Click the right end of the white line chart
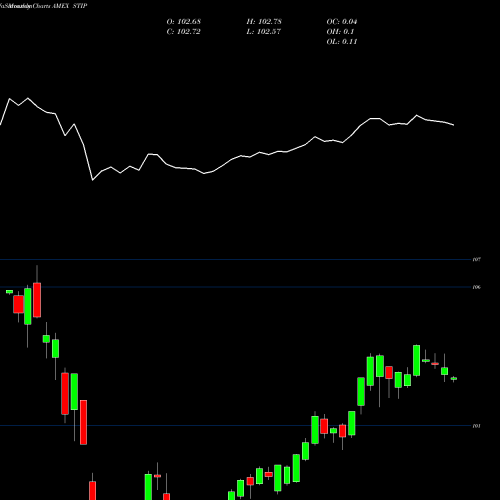This screenshot has width=500, height=500. pyautogui.click(x=453, y=125)
